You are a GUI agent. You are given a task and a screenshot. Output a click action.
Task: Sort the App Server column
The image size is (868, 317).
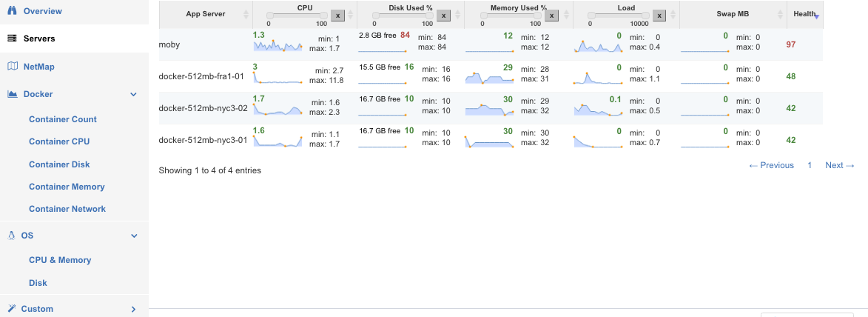[x=246, y=14]
